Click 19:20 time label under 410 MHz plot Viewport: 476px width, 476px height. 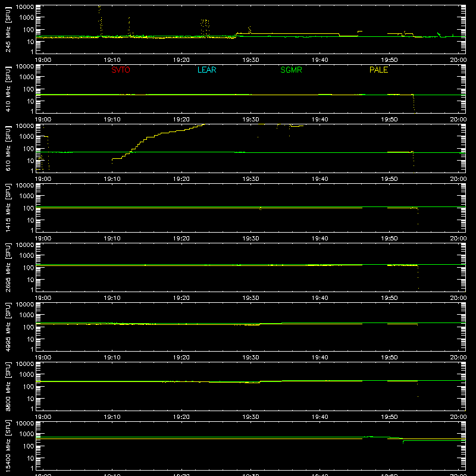point(181,120)
